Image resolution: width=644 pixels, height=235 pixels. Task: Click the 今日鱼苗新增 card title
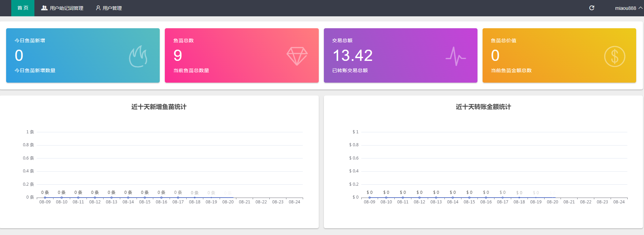[x=30, y=40]
